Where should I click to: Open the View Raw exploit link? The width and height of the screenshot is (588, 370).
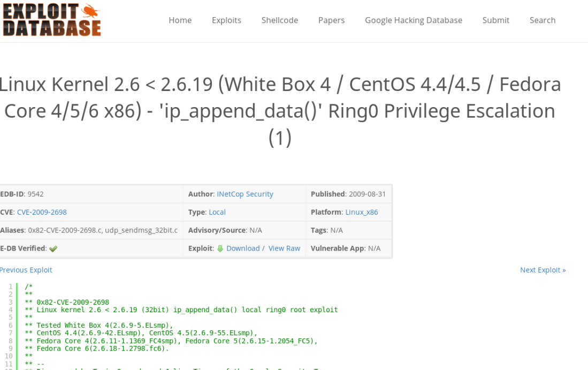(x=284, y=248)
